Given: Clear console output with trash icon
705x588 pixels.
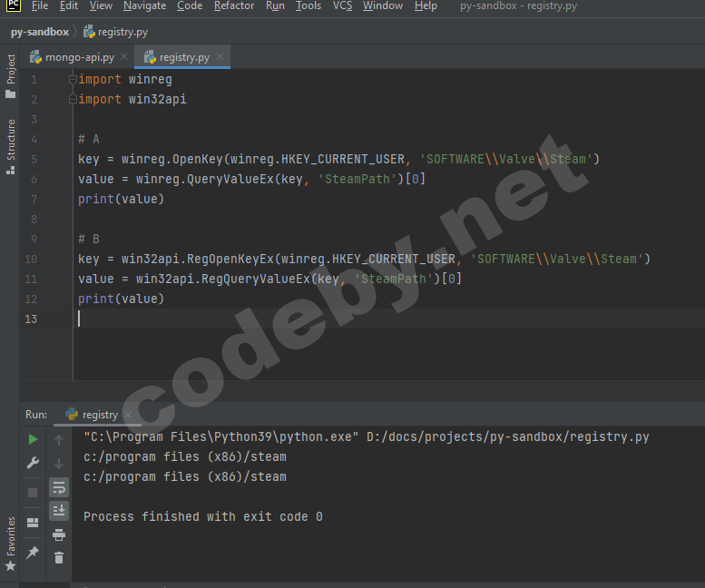Looking at the screenshot, I should pos(59,558).
